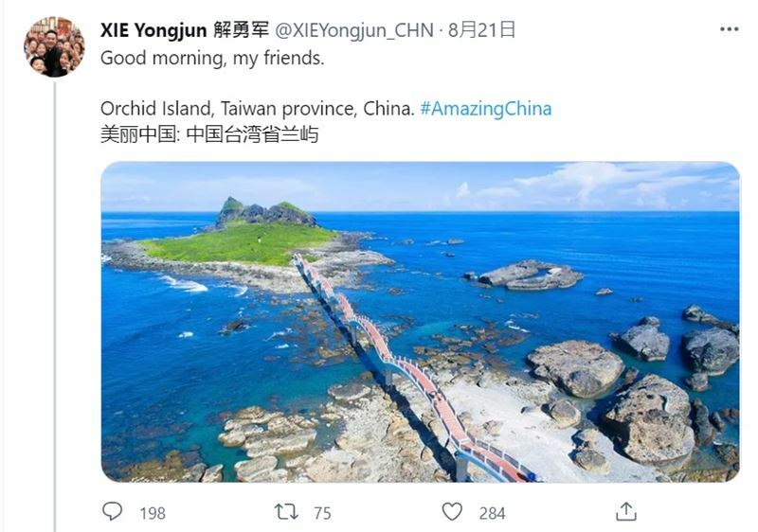
Task: Select the Chinese caption 美丽中国 text line
Action: point(209,134)
